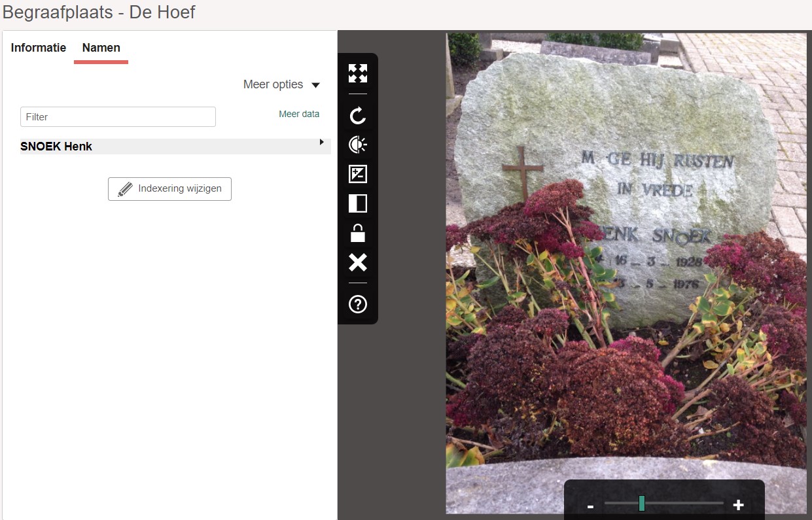Rotate the gravestone photo with the rotate icon
This screenshot has width=812, height=520.
358,116
